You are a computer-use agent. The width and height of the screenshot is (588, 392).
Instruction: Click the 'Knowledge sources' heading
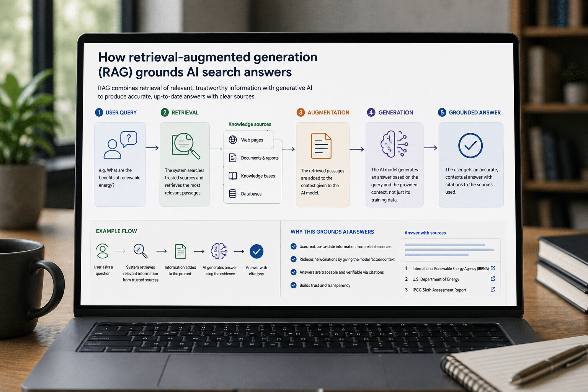pos(250,124)
